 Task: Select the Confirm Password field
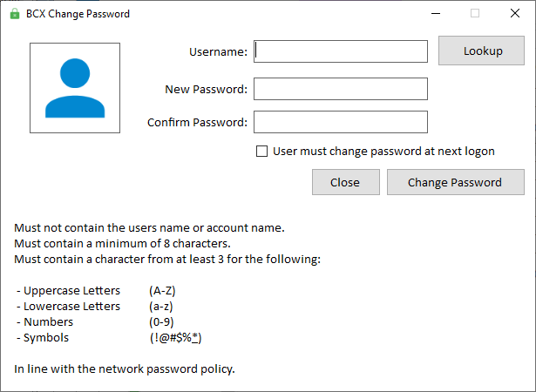click(x=340, y=122)
